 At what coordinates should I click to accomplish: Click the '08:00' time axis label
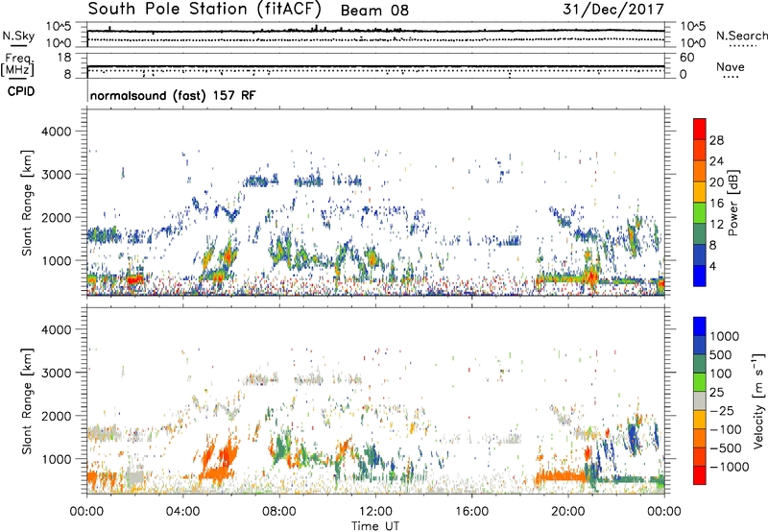279,512
